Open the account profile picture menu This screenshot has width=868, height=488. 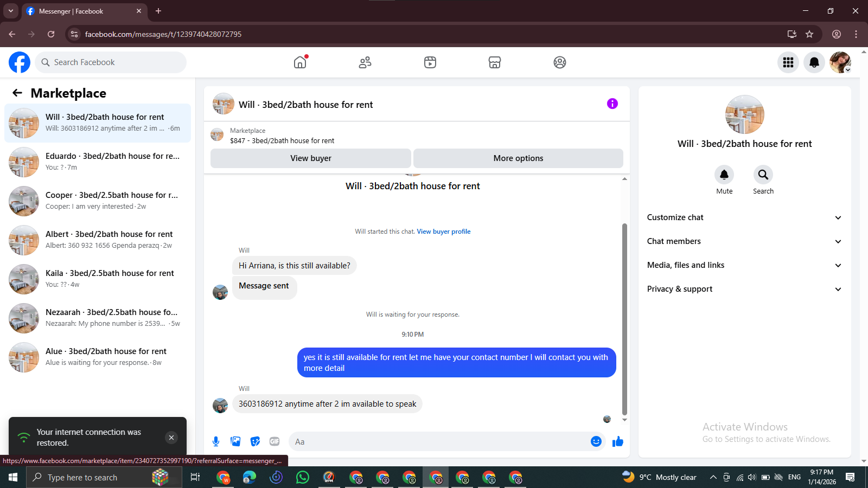click(840, 62)
